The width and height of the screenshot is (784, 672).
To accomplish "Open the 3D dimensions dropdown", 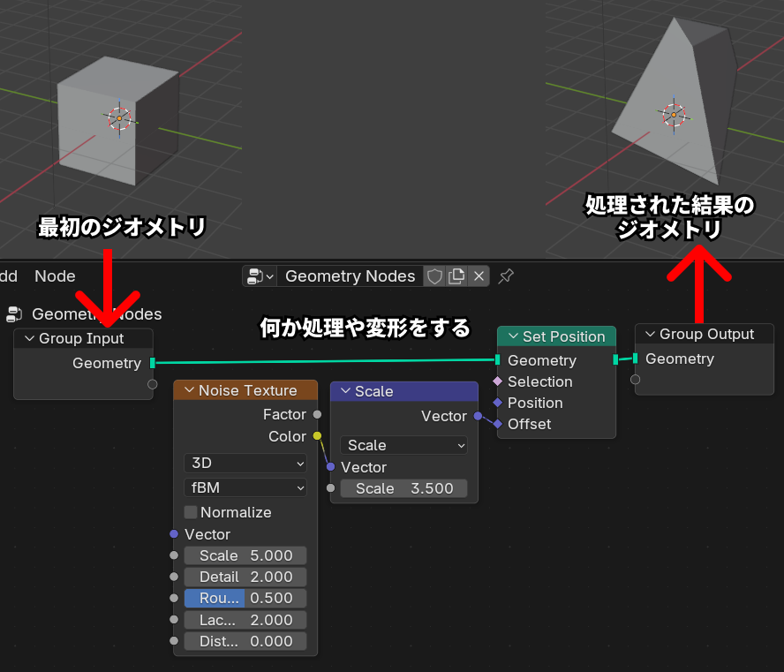I will [x=245, y=463].
